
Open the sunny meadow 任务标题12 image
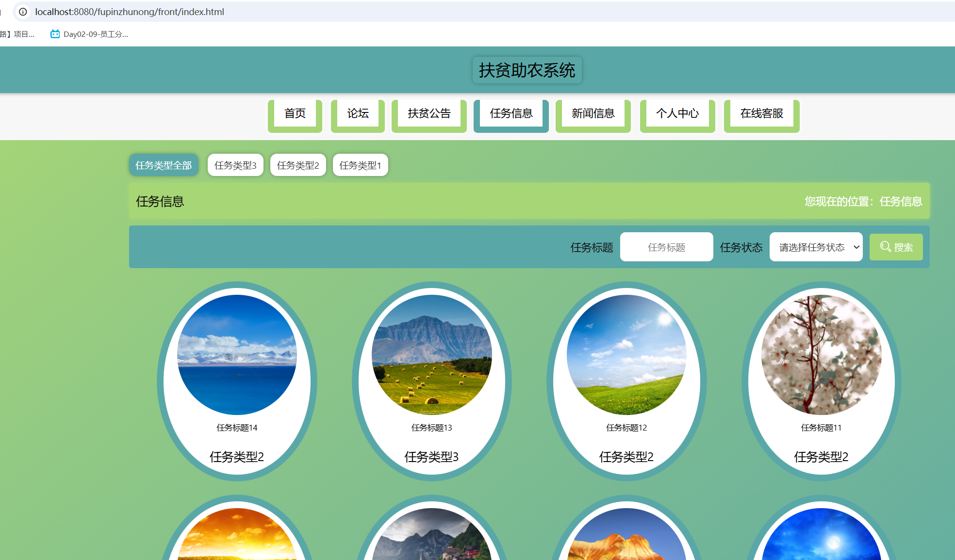pos(626,355)
